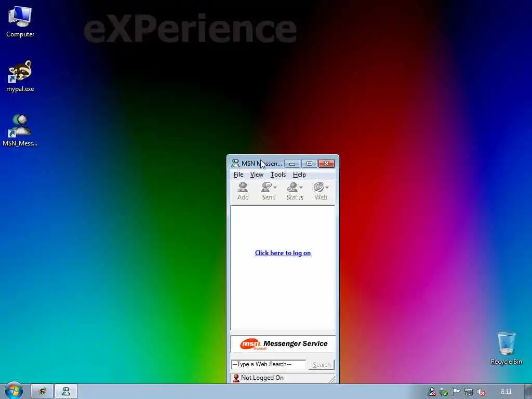532x399 pixels.
Task: Select the Computer desktop icon
Action: (x=20, y=22)
